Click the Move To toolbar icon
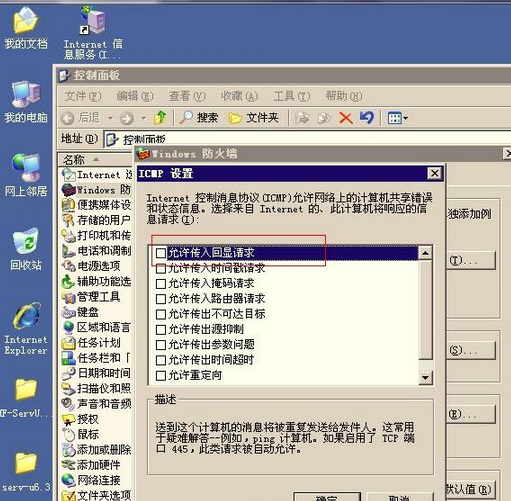 click(x=303, y=118)
